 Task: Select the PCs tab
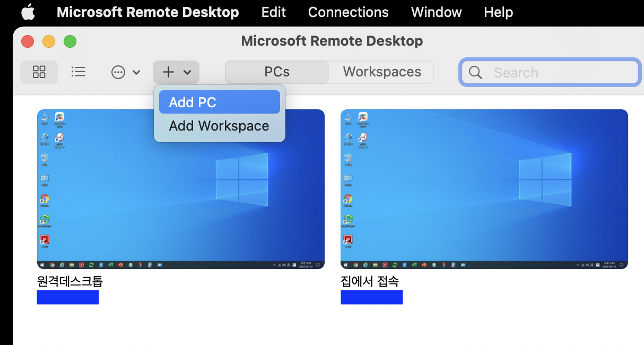click(277, 72)
